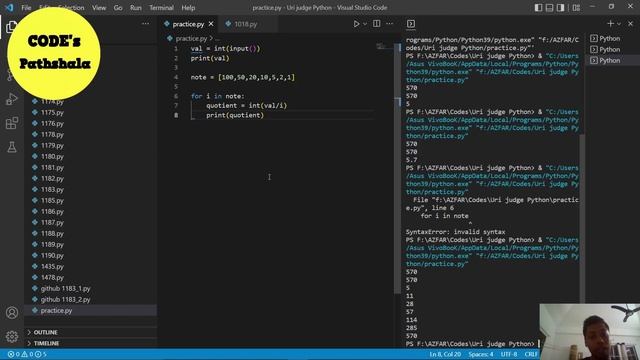Open the Terminal menu
The width and height of the screenshot is (640, 360).
click(x=161, y=7)
